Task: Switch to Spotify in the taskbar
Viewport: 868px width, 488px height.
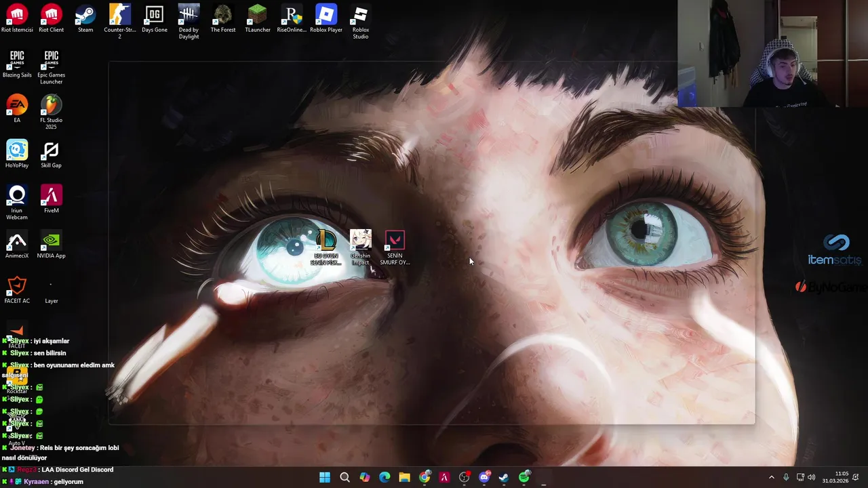Action: tap(524, 477)
